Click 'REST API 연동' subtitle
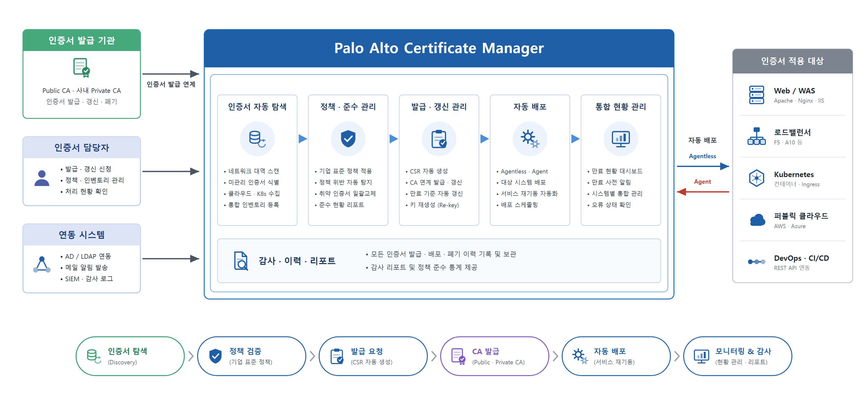Viewport: 868px width, 397px height. [x=791, y=268]
